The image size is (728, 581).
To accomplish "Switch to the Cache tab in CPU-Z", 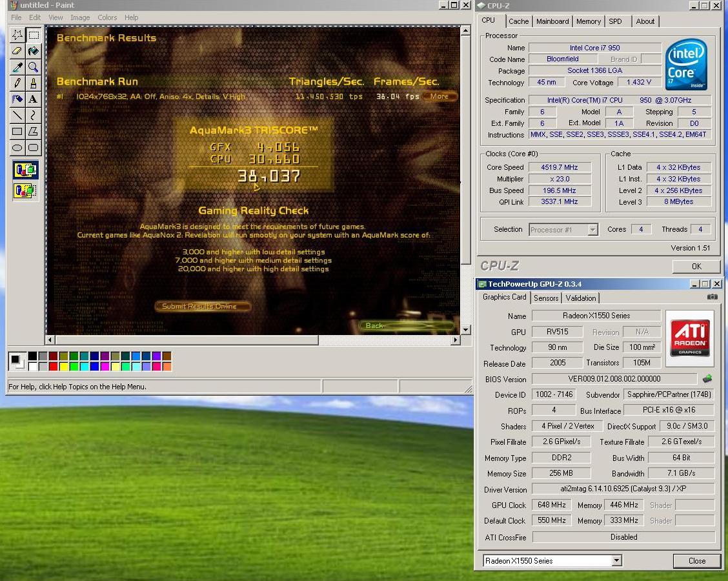I will (519, 21).
